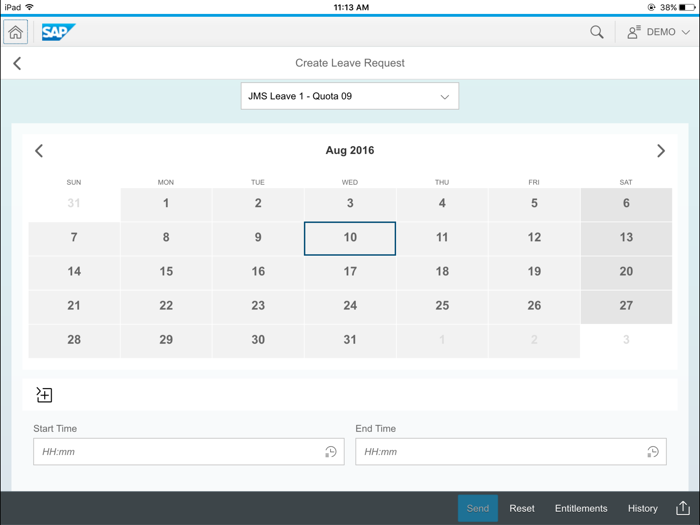This screenshot has width=700, height=525.
Task: Open Entitlements
Action: [x=581, y=508]
